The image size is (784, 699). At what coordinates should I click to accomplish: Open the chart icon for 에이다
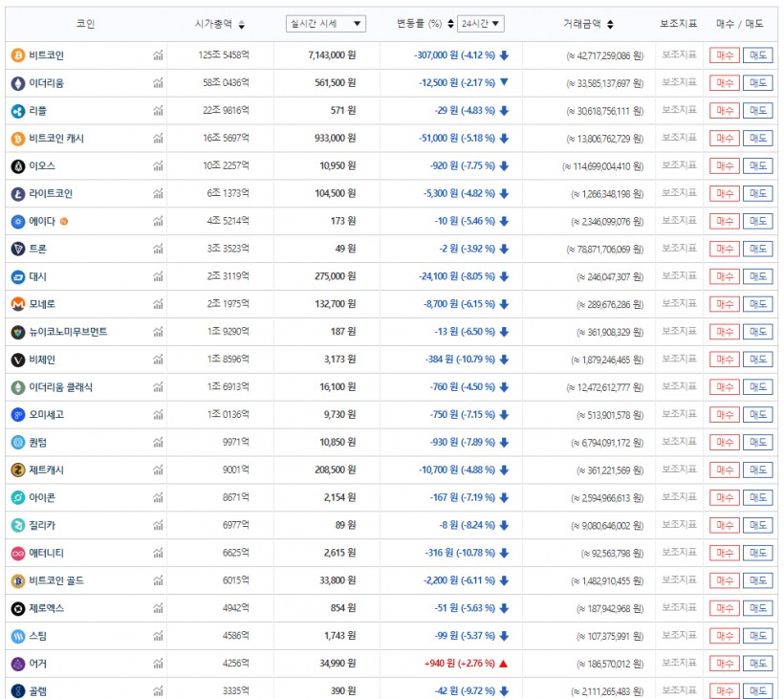coord(158,221)
